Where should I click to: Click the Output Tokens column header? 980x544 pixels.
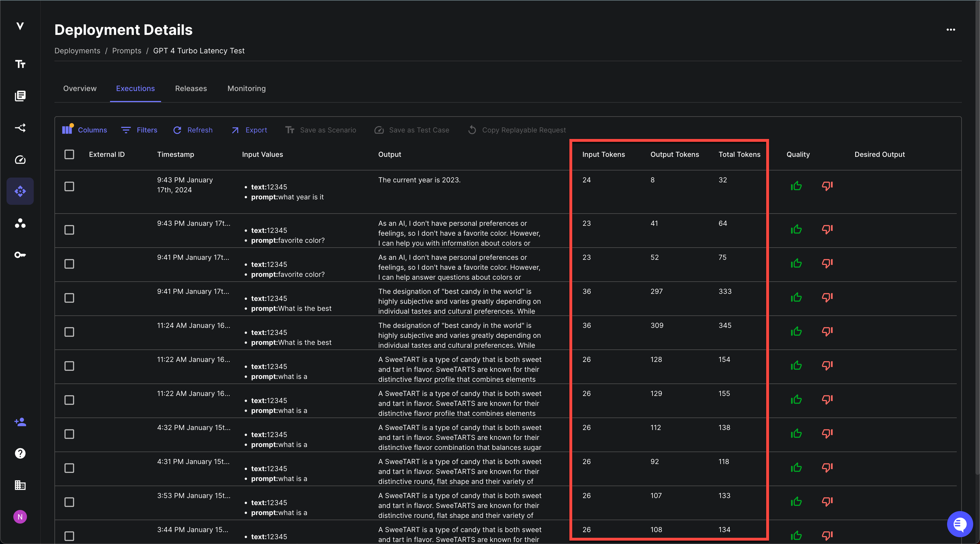click(675, 154)
